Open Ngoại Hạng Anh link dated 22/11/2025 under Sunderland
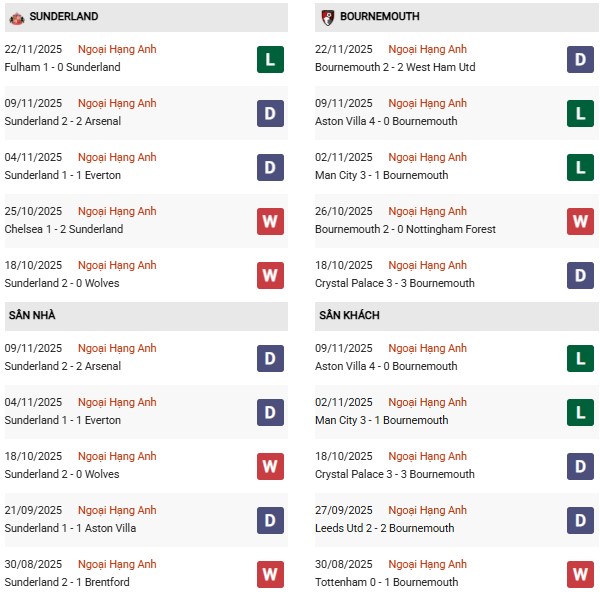 click(x=118, y=50)
